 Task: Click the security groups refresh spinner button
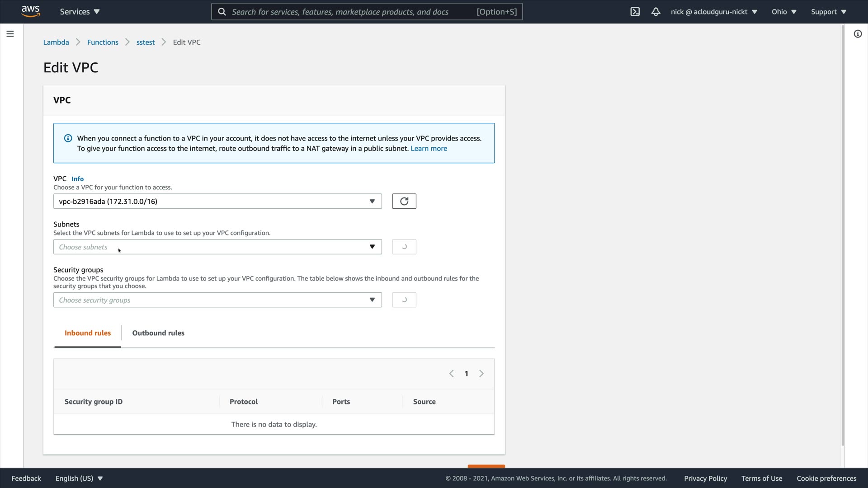click(404, 300)
